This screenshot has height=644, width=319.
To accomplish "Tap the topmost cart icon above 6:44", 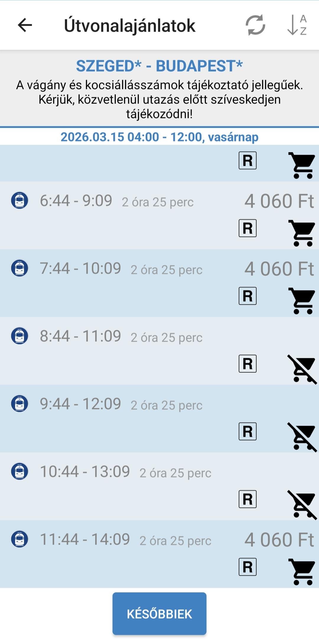I will 302,165.
